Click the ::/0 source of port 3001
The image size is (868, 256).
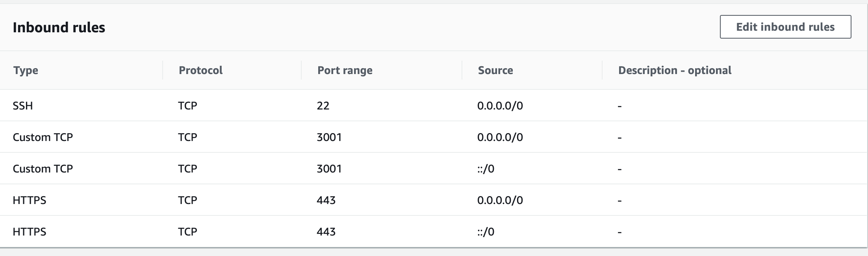[x=486, y=169]
